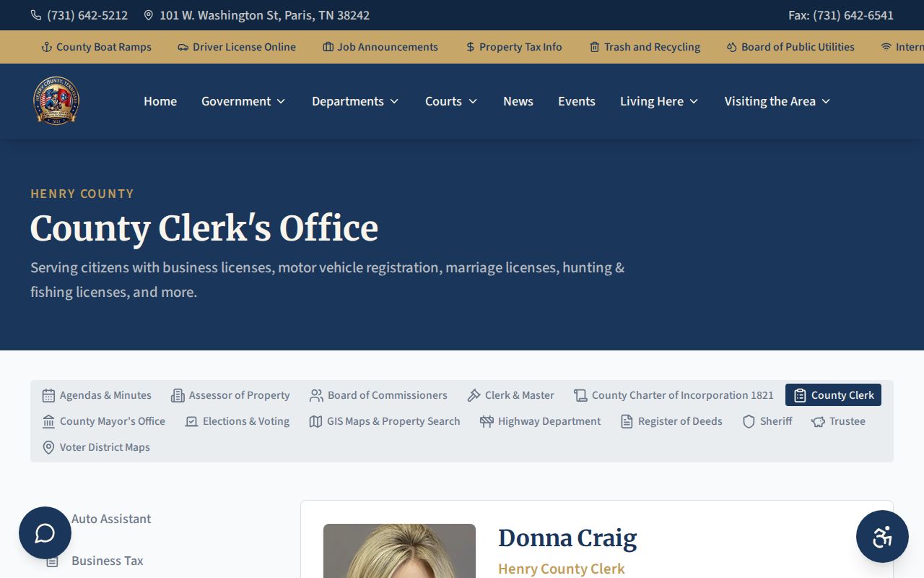Select the County Clerk department tab

tap(833, 395)
